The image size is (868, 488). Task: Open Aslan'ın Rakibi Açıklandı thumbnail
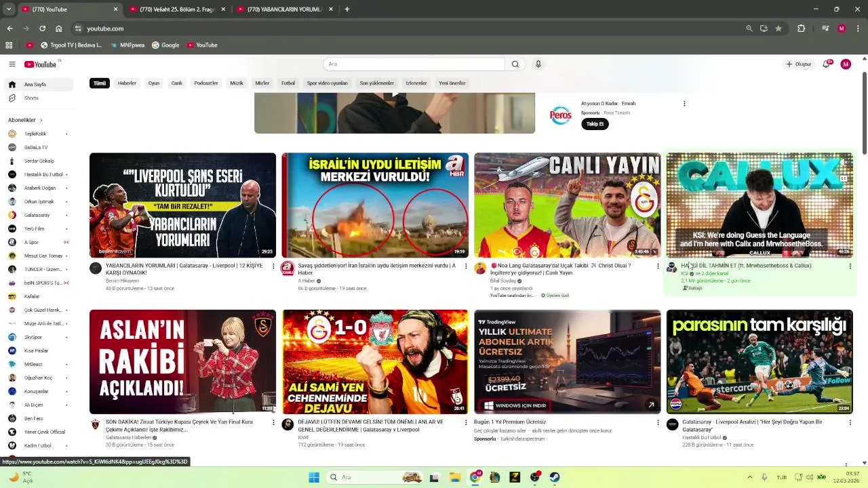tap(182, 362)
